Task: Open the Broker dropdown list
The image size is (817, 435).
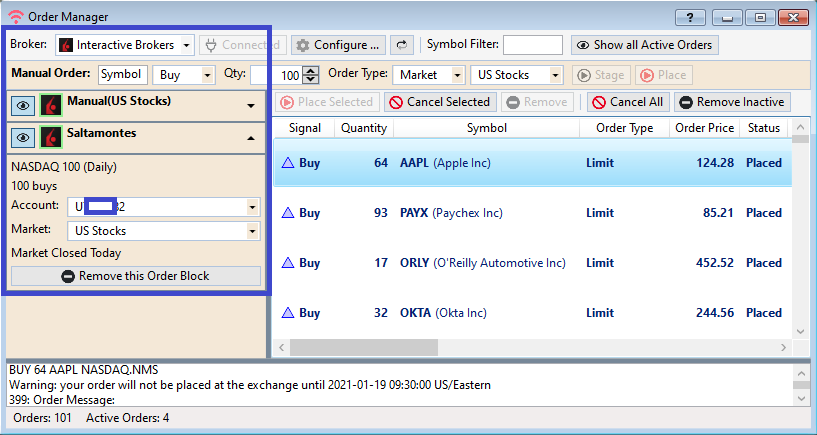Action: point(187,45)
